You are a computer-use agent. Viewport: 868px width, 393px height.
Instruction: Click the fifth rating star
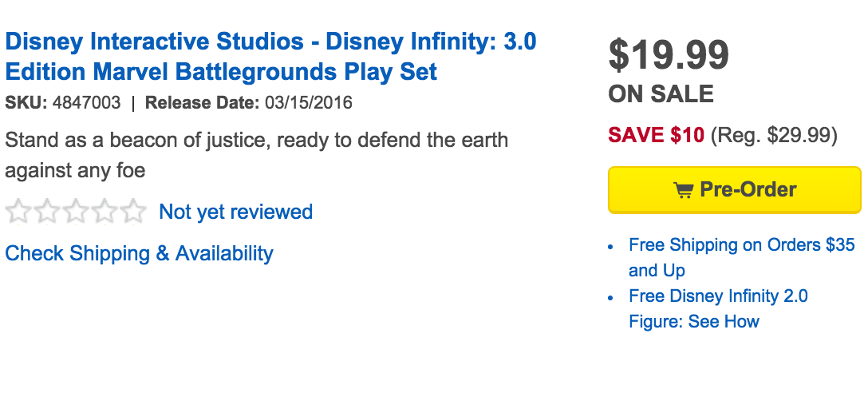coord(134,212)
